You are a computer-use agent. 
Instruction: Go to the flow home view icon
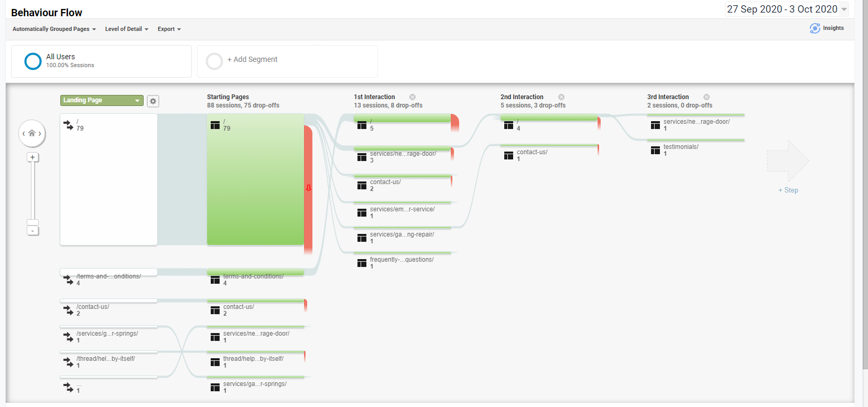tap(32, 133)
